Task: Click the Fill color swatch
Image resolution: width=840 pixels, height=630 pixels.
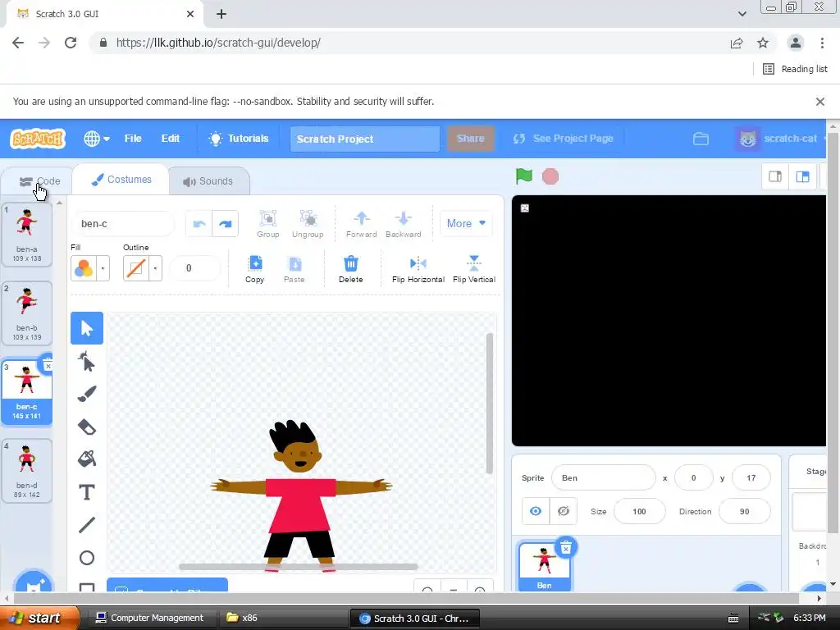Action: click(x=84, y=268)
